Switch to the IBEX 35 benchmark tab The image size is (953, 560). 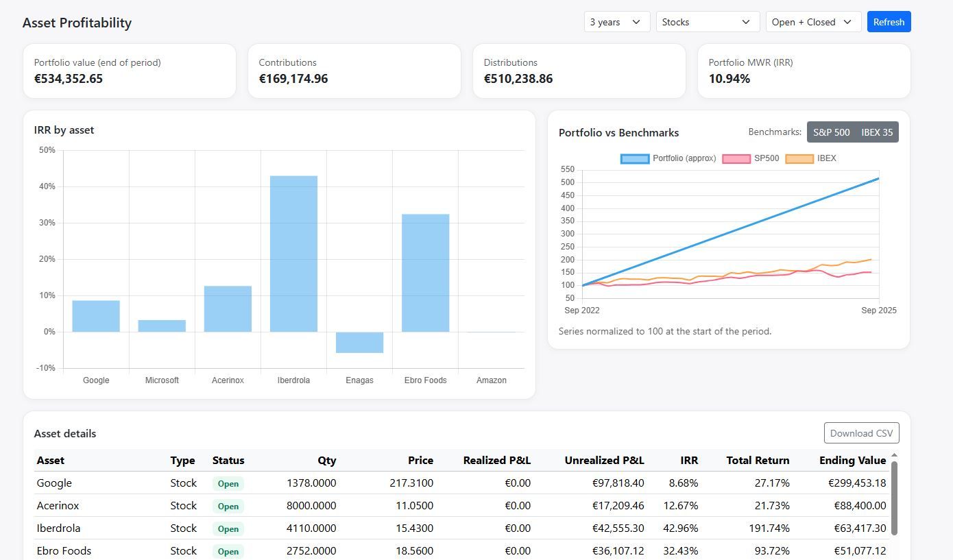[x=878, y=132]
